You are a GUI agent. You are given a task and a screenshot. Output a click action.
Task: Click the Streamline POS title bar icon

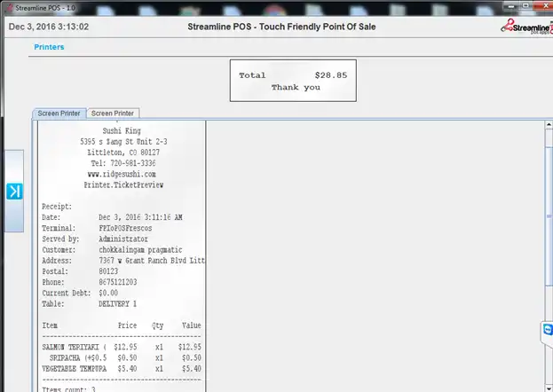10,8
